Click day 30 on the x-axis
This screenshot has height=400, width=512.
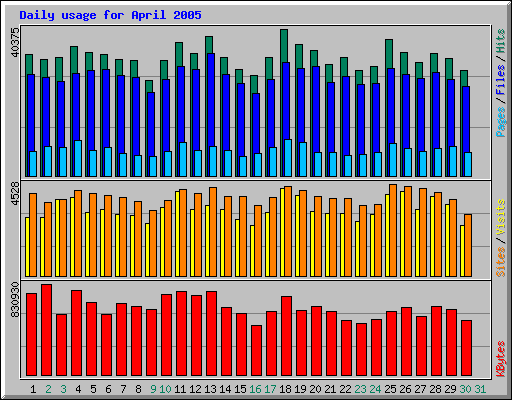(465, 389)
